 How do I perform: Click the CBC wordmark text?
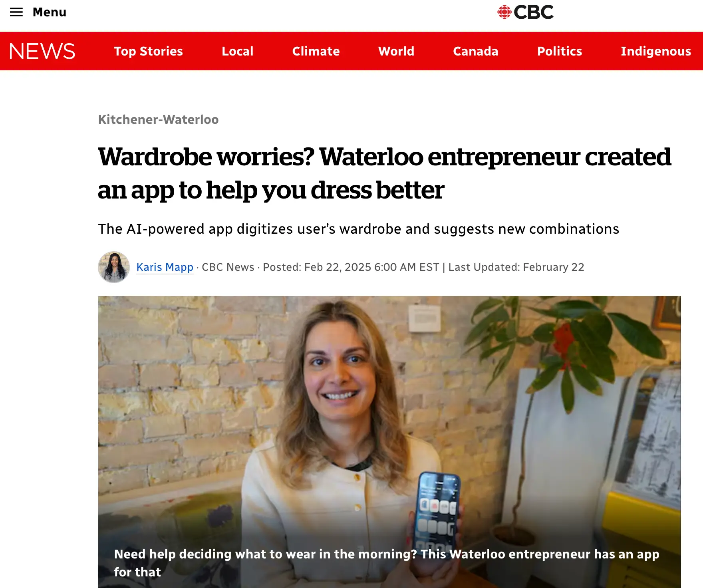coord(534,12)
